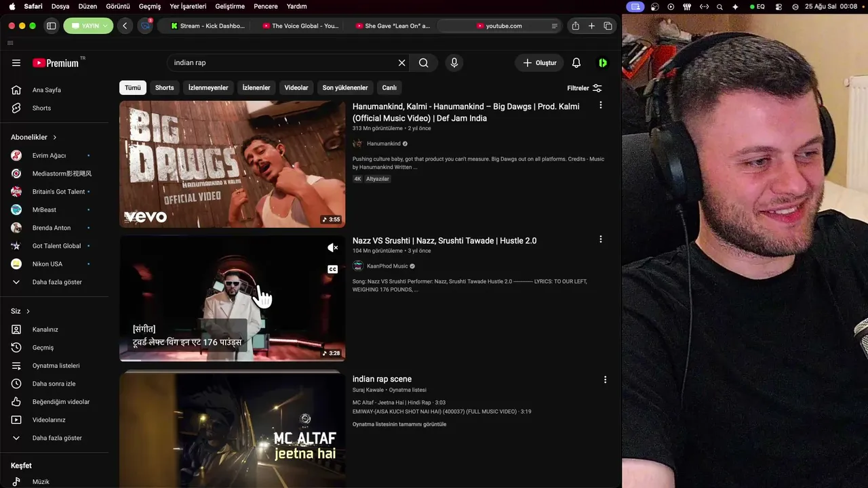The width and height of the screenshot is (868, 488).
Task: Select the Canlı filter chip
Action: tap(389, 87)
